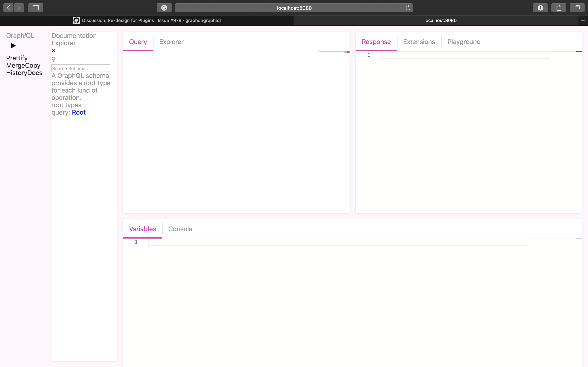The image size is (588, 367).
Task: Click the page reload icon
Action: pyautogui.click(x=408, y=8)
